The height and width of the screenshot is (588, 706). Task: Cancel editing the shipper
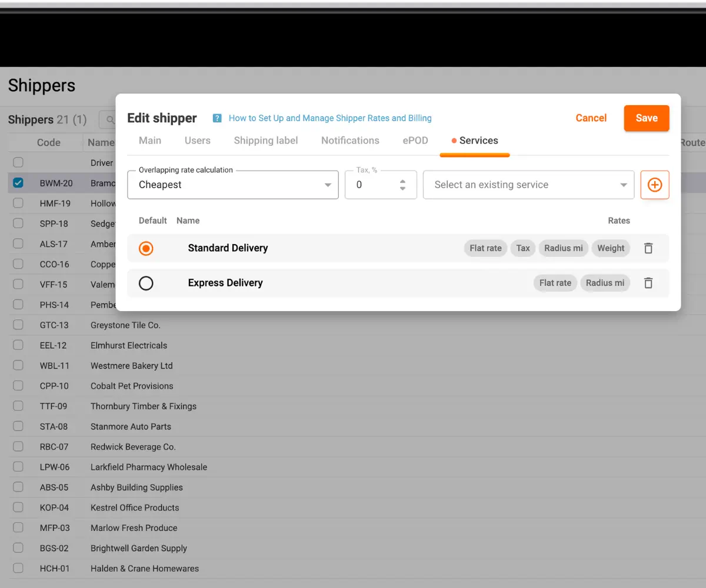click(x=591, y=118)
